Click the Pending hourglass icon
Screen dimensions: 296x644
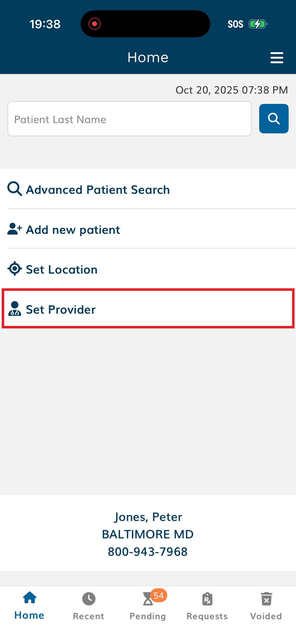pos(147,600)
